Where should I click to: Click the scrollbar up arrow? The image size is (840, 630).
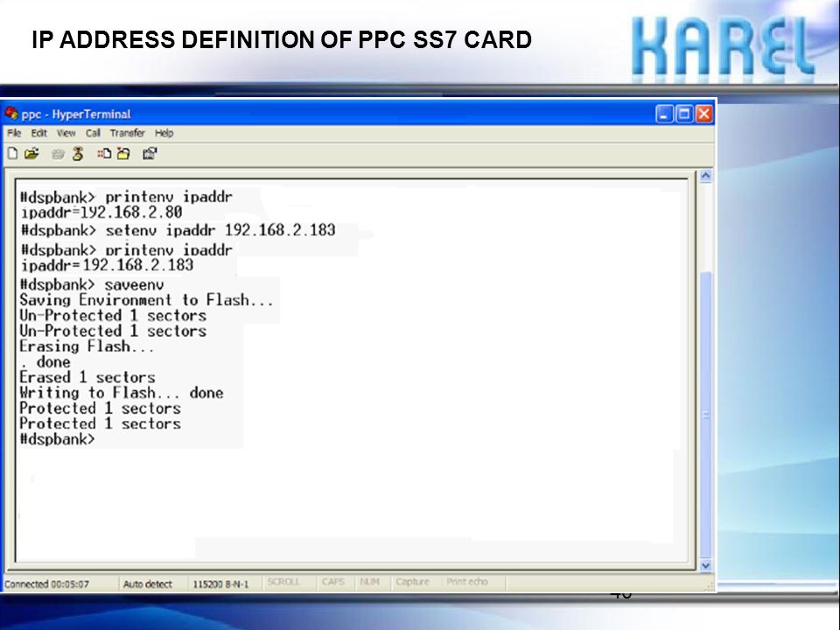pyautogui.click(x=705, y=176)
